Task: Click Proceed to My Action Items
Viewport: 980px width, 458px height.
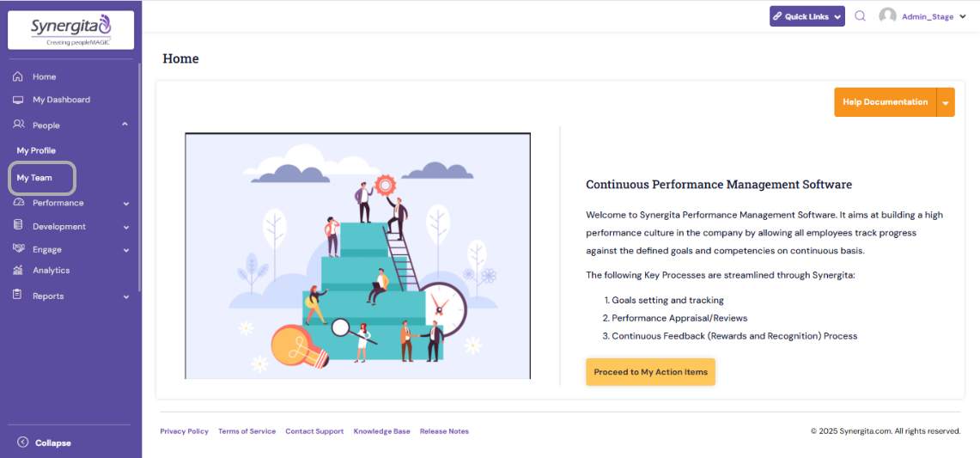Action: (x=651, y=372)
